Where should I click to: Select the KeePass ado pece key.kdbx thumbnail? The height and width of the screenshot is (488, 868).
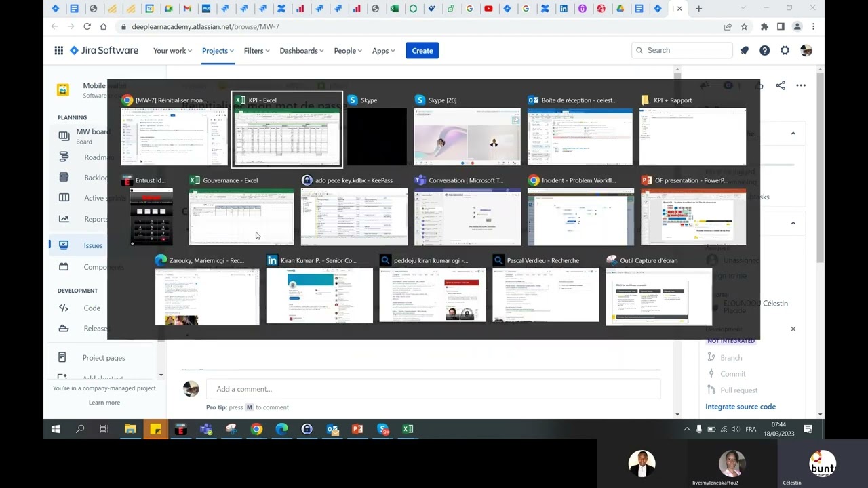354,210
